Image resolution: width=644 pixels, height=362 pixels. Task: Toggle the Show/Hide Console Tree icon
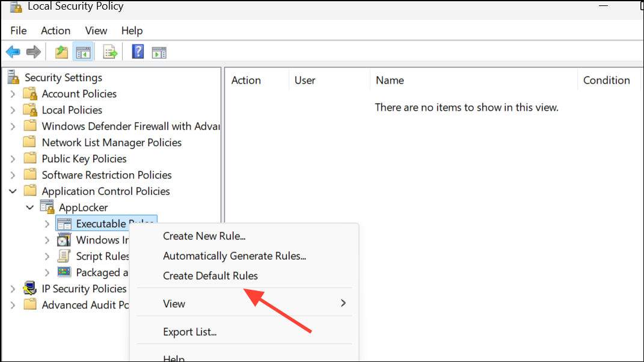point(83,52)
